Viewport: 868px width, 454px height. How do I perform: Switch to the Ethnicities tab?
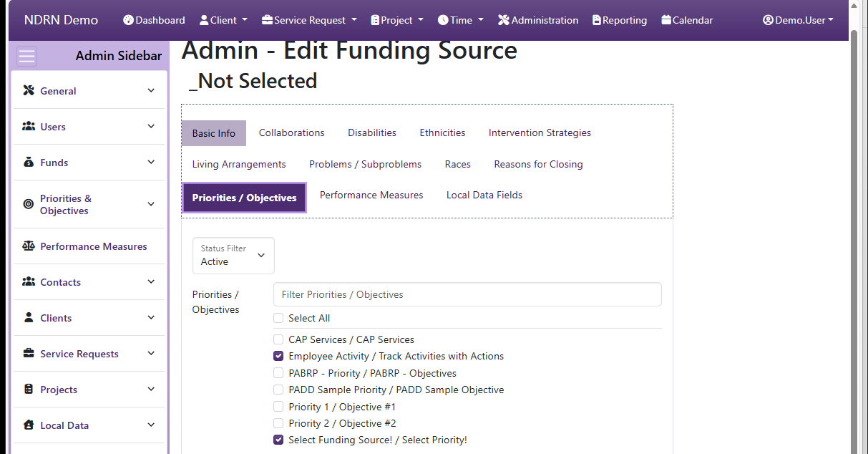pyautogui.click(x=442, y=132)
